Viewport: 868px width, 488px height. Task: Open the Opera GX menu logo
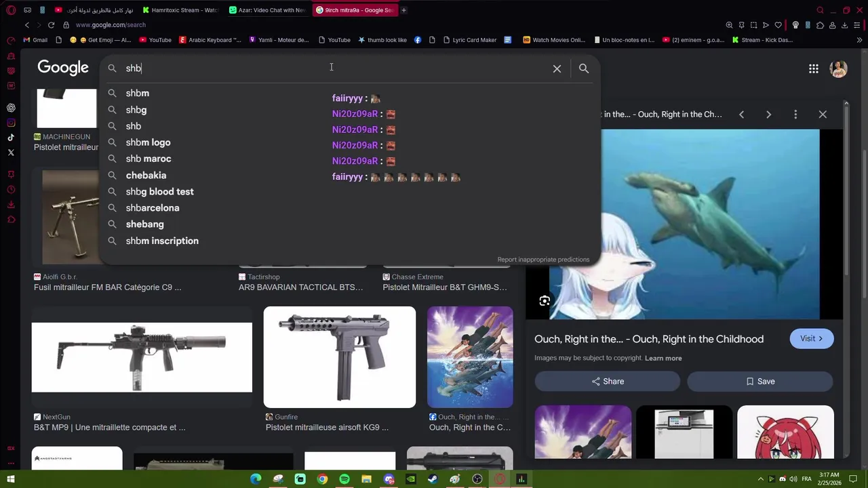pyautogui.click(x=11, y=10)
